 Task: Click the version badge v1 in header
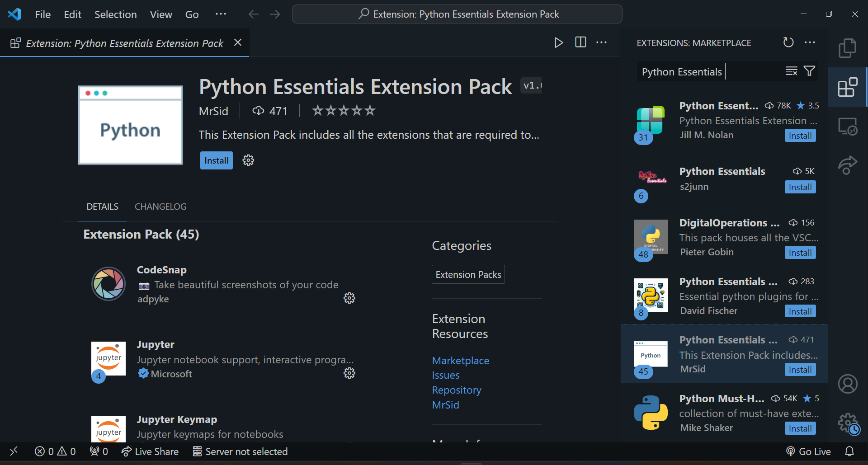pyautogui.click(x=531, y=85)
